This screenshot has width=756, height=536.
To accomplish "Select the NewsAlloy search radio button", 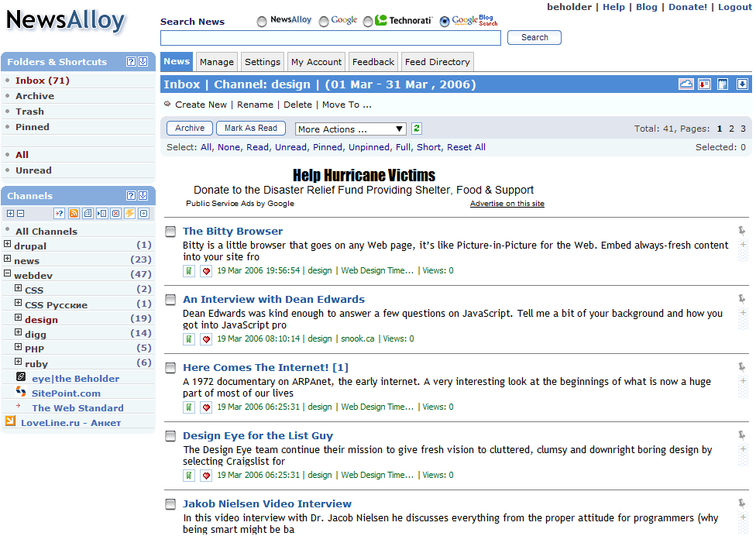I will [262, 22].
